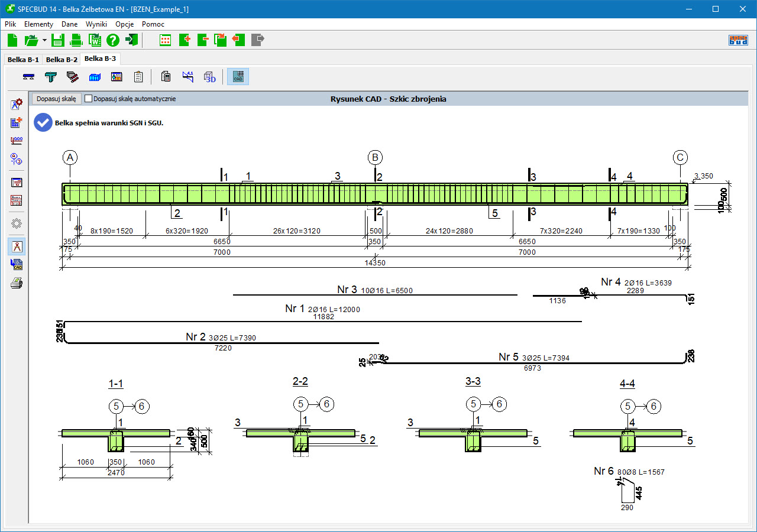Screen dimensions: 757x532
Task: Click the 1-1 cross-section drawing label
Action: click(116, 384)
